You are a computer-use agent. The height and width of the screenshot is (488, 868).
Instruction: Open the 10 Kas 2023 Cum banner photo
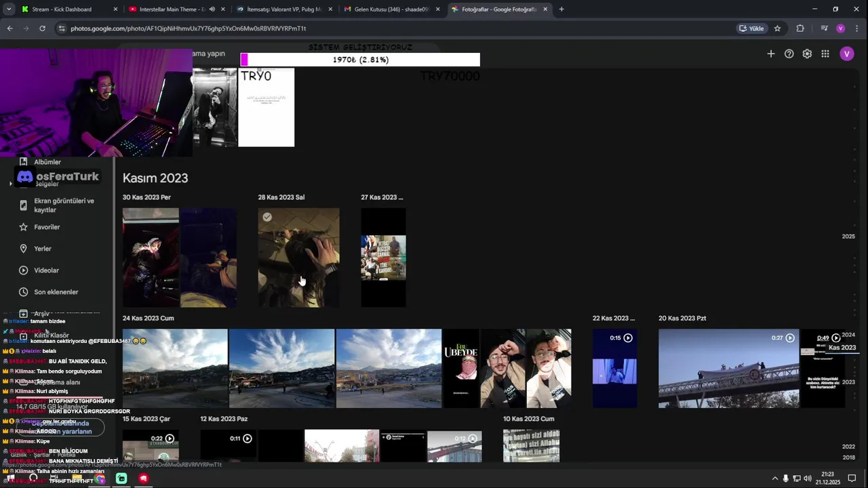coord(531,446)
